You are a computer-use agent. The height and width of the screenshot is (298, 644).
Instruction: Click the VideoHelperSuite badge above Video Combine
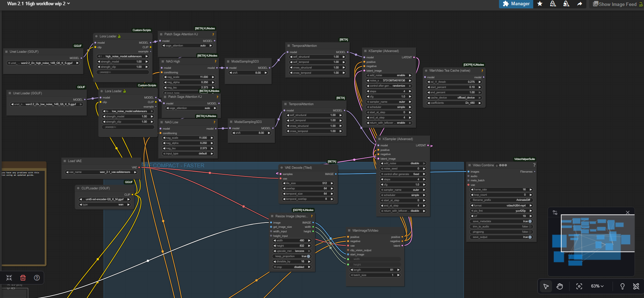coord(524,159)
